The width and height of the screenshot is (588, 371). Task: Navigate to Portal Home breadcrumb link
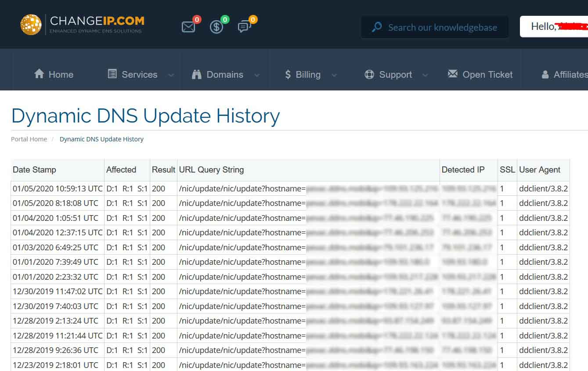pyautogui.click(x=29, y=139)
